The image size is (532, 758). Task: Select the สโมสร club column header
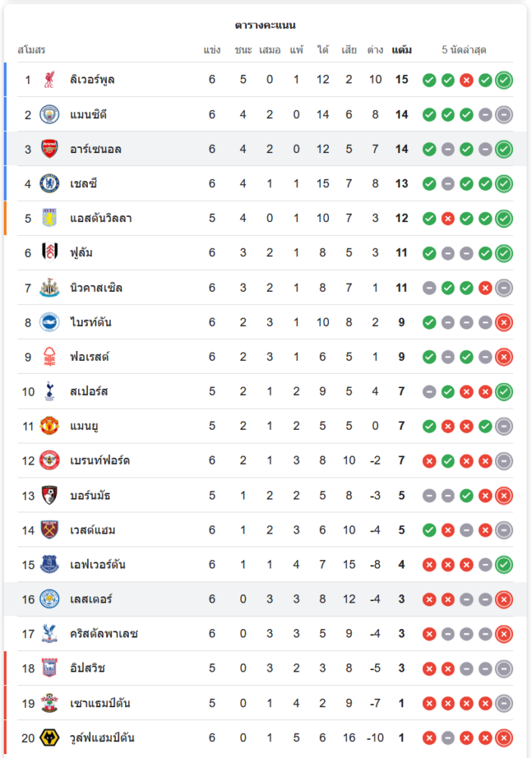pos(32,50)
